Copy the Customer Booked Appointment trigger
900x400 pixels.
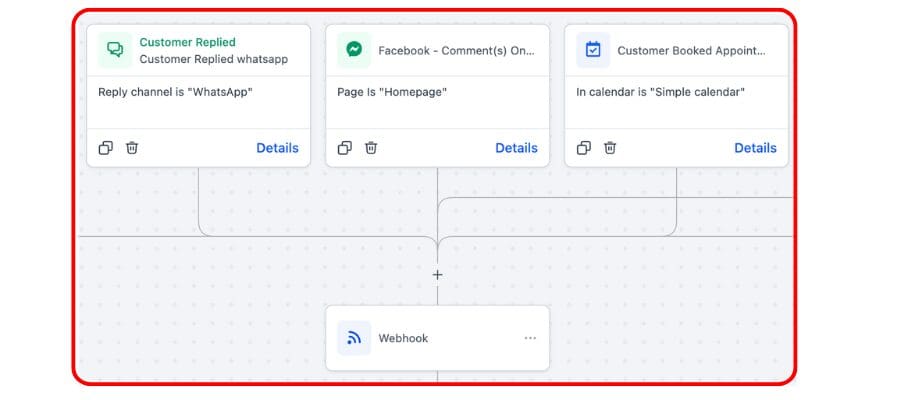584,148
